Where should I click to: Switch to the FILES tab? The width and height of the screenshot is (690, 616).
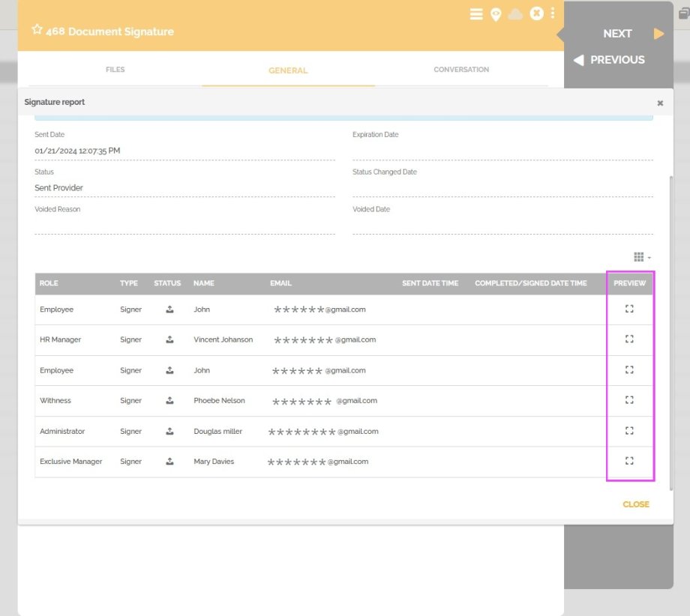[115, 69]
